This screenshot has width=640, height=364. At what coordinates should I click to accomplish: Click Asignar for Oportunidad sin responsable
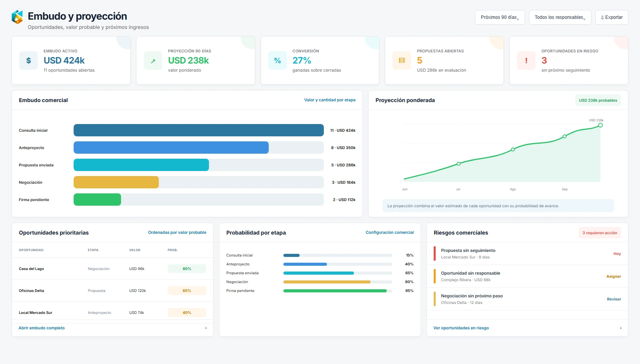pos(613,276)
